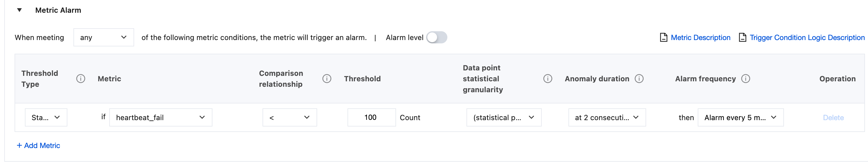The width and height of the screenshot is (868, 162).
Task: Open the 'Alarm every 5 m...' frequency dropdown
Action: click(740, 117)
